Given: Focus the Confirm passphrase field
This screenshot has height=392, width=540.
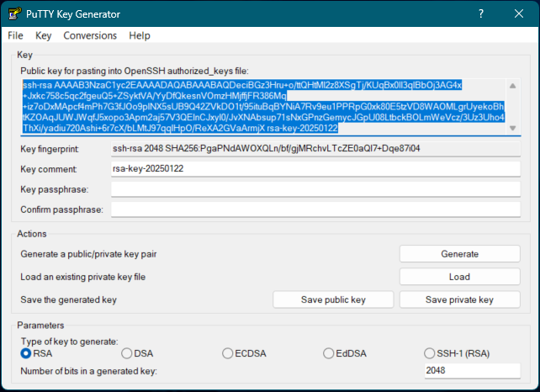Looking at the screenshot, I should pyautogui.click(x=315, y=209).
